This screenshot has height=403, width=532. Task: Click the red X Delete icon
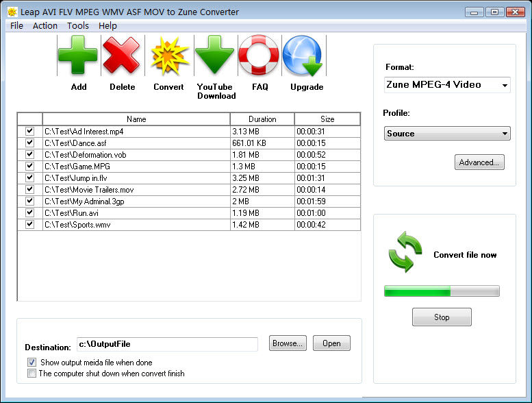click(x=121, y=55)
